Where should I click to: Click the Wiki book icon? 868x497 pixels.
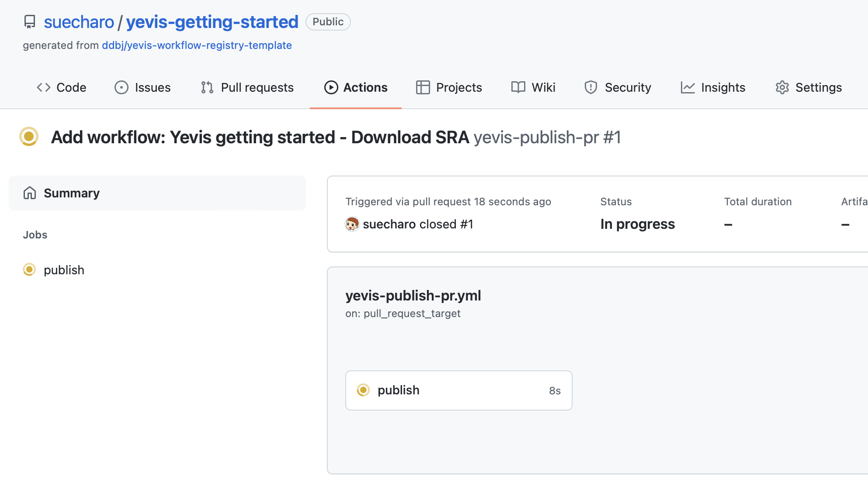[518, 87]
